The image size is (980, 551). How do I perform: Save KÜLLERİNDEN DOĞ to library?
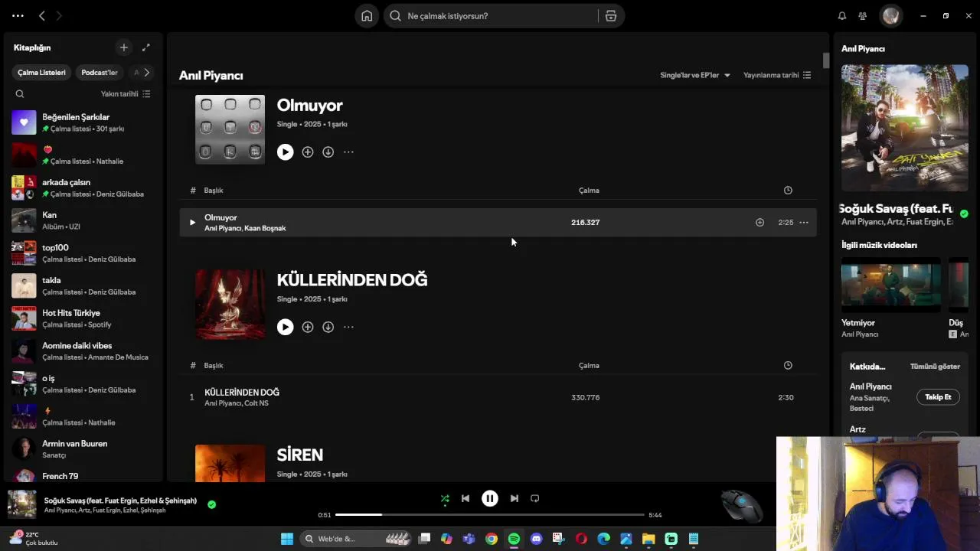point(308,328)
